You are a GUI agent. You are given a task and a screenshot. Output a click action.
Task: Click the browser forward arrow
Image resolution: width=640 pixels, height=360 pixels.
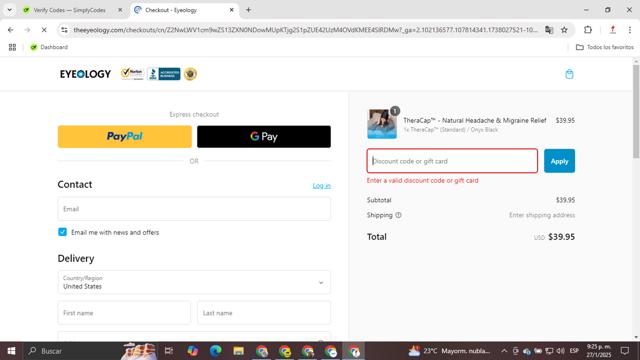[27, 30]
